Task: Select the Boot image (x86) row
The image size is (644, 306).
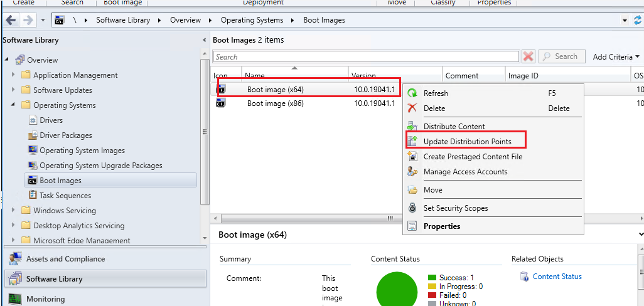Action: click(307, 103)
